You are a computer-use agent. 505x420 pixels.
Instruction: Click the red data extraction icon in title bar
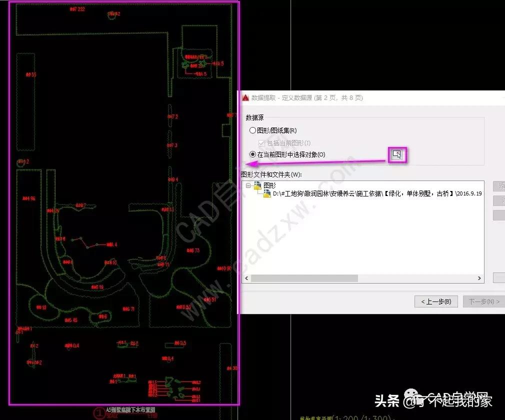[x=244, y=98]
